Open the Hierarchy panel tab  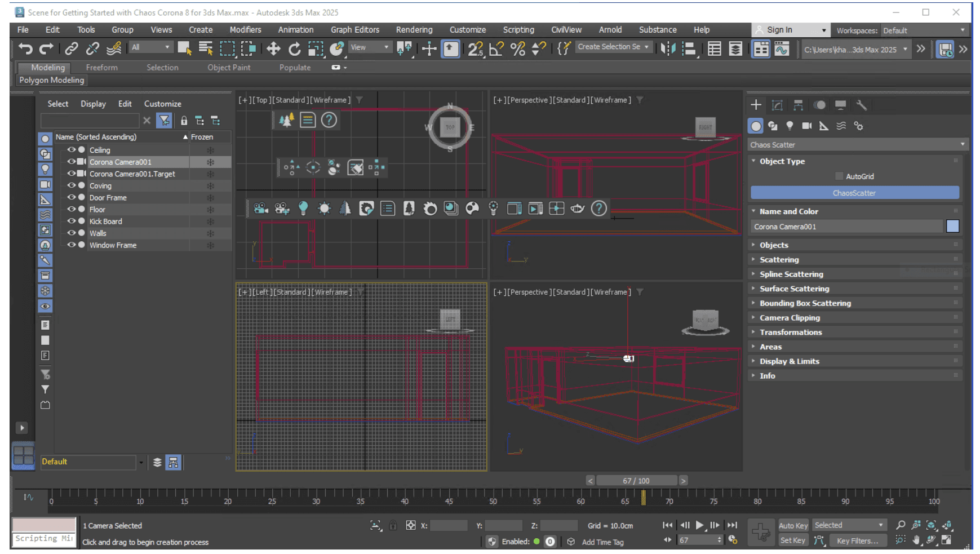798,105
